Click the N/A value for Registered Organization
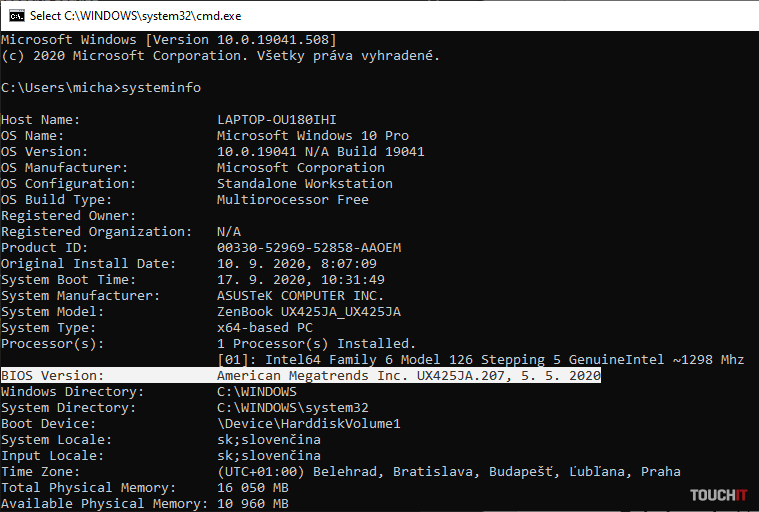The image size is (759, 512). tap(228, 231)
